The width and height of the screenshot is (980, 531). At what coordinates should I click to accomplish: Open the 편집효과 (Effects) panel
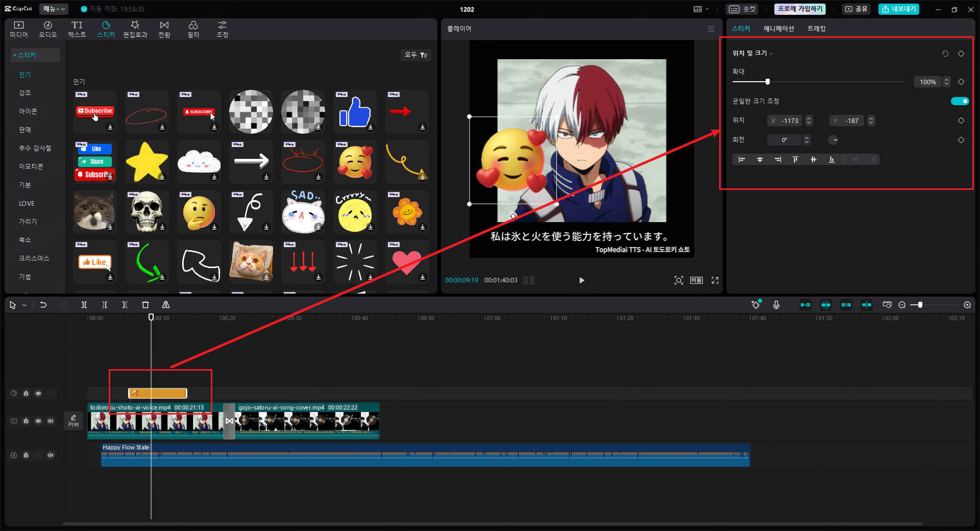135,29
